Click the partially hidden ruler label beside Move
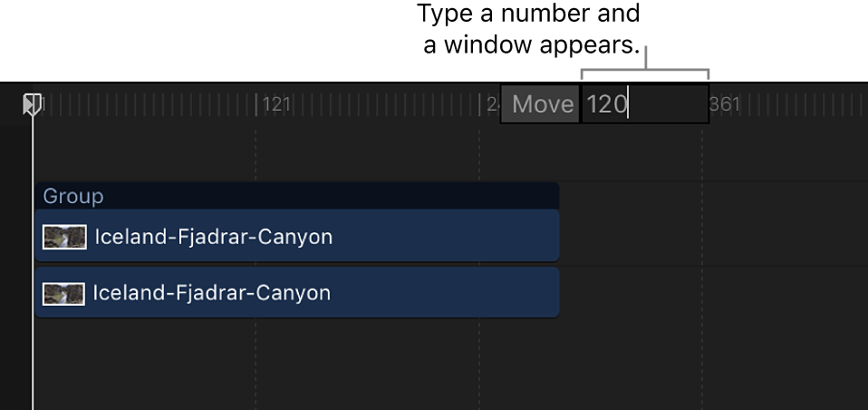Image resolution: width=868 pixels, height=410 pixels. click(493, 104)
